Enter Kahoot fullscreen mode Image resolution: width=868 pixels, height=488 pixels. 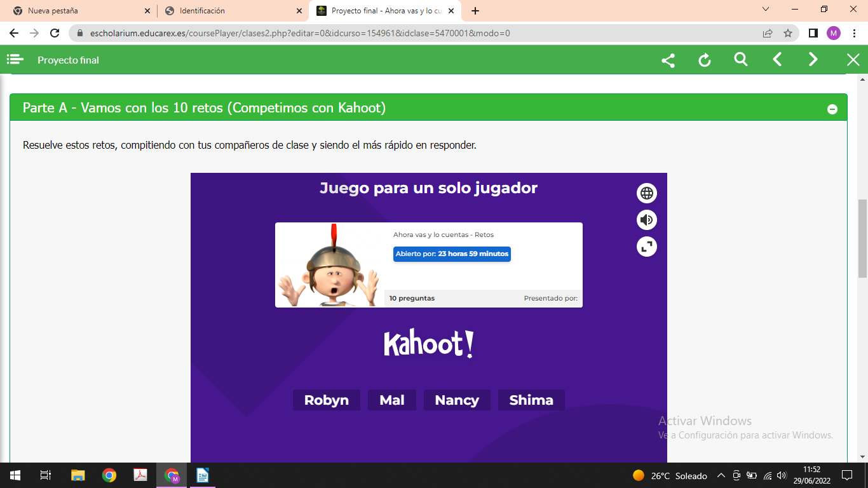pyautogui.click(x=647, y=247)
